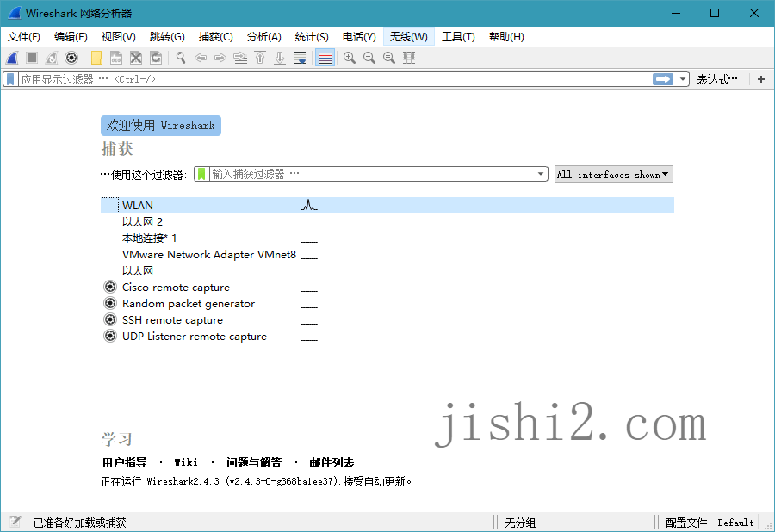Click the 已准备好加载或捕获 status text
Screen dimensions: 775x532
(79, 523)
